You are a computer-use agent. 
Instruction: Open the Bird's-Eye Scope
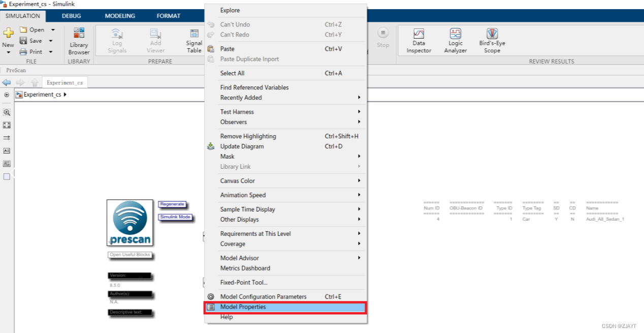pyautogui.click(x=492, y=41)
